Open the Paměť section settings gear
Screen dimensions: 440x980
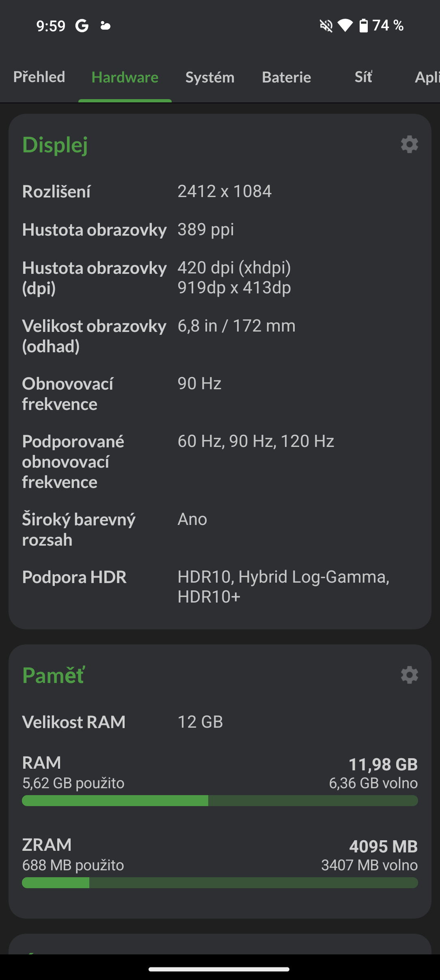(409, 674)
